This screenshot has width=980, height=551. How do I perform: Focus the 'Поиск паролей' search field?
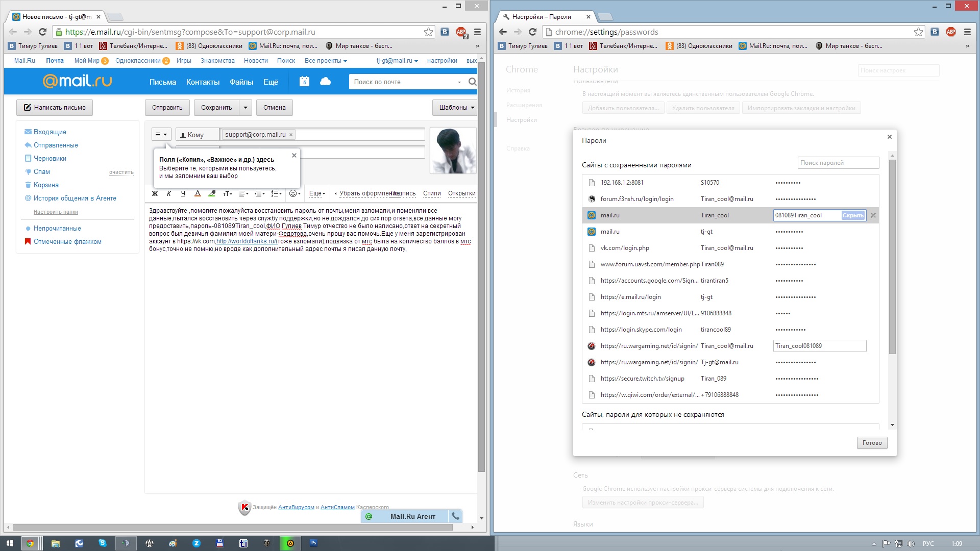pos(838,163)
